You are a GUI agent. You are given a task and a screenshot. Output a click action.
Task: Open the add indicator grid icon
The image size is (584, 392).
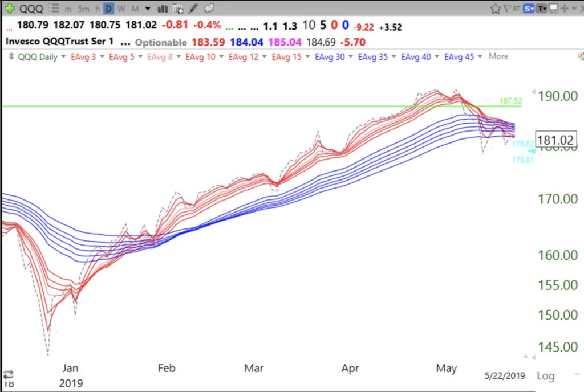click(177, 9)
